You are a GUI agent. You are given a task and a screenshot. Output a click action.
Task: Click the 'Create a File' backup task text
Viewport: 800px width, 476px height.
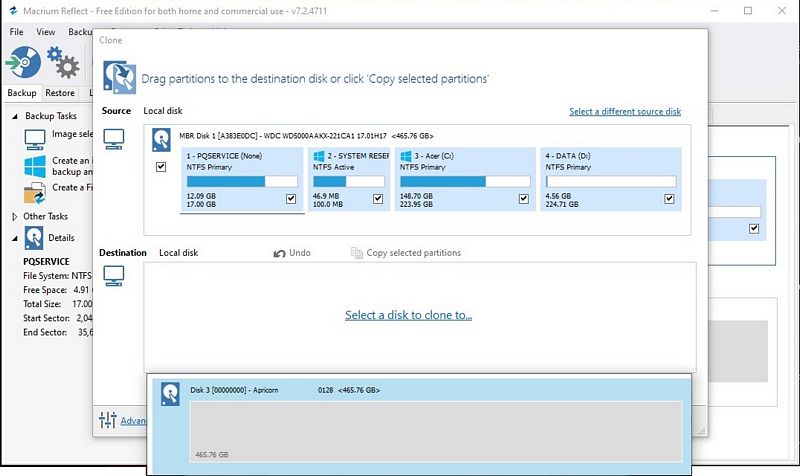[72, 188]
